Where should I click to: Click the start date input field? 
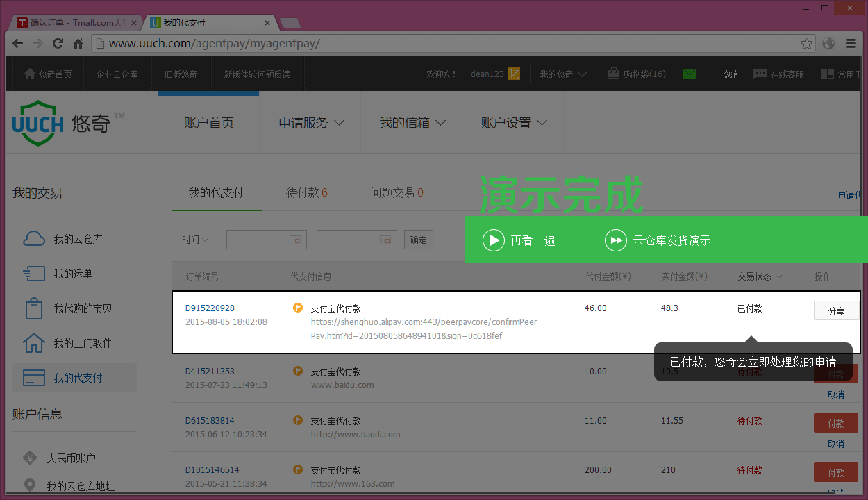(x=267, y=240)
